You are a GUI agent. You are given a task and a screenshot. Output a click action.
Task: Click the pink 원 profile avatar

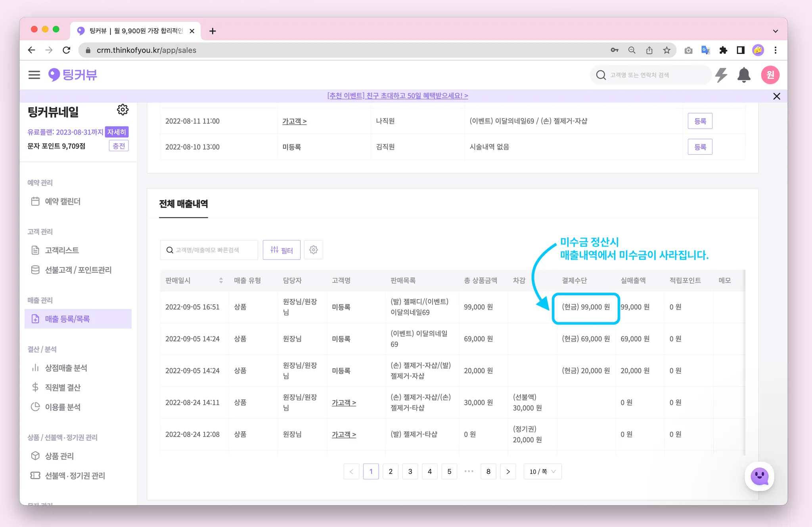770,75
